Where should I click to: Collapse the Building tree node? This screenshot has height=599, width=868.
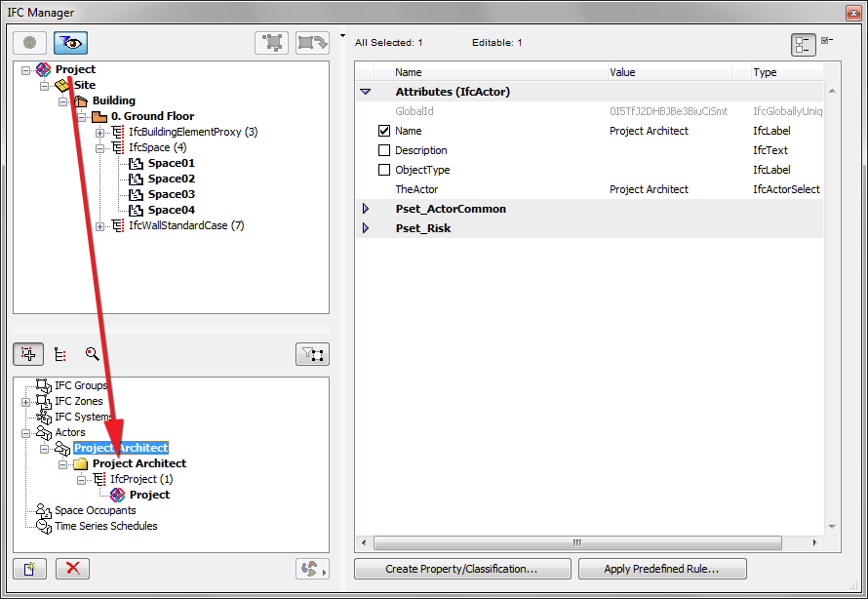tap(63, 101)
